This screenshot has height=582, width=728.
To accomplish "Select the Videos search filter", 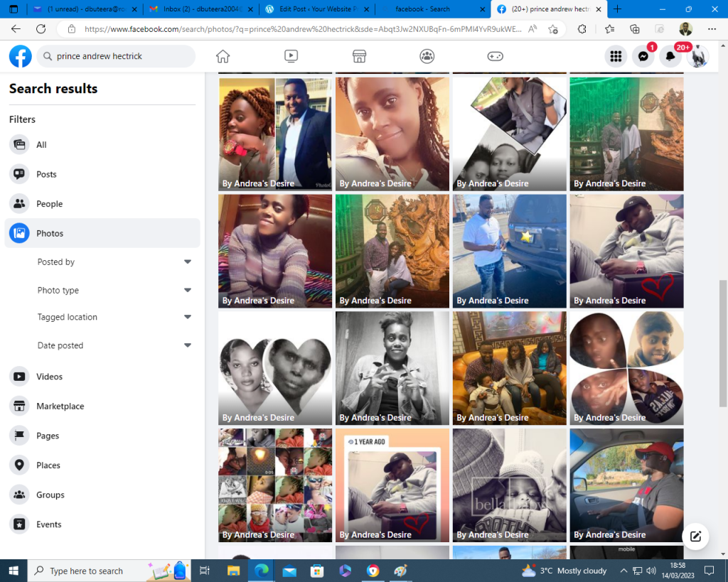I will click(x=50, y=377).
